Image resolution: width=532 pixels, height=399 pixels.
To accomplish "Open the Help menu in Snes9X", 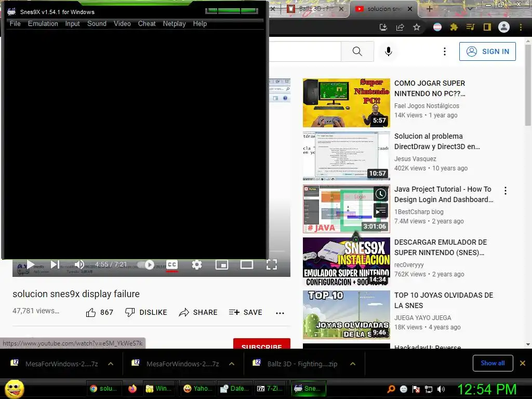I will (200, 24).
